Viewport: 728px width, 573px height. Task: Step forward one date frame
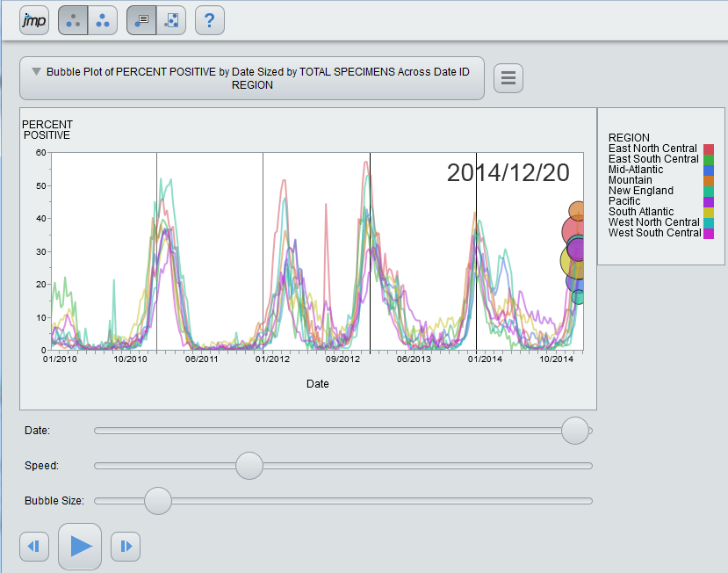126,547
